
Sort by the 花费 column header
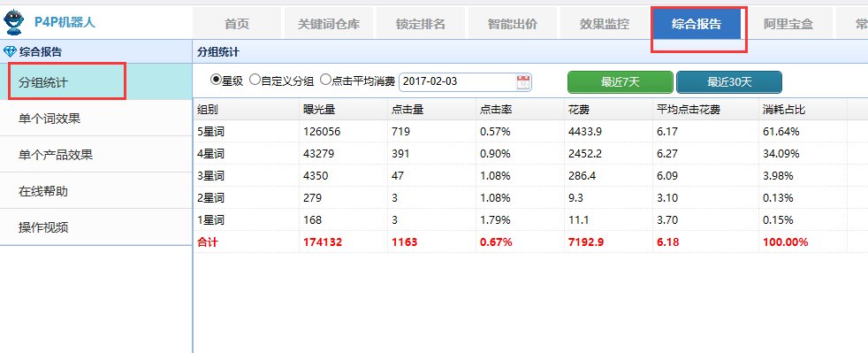pos(609,109)
